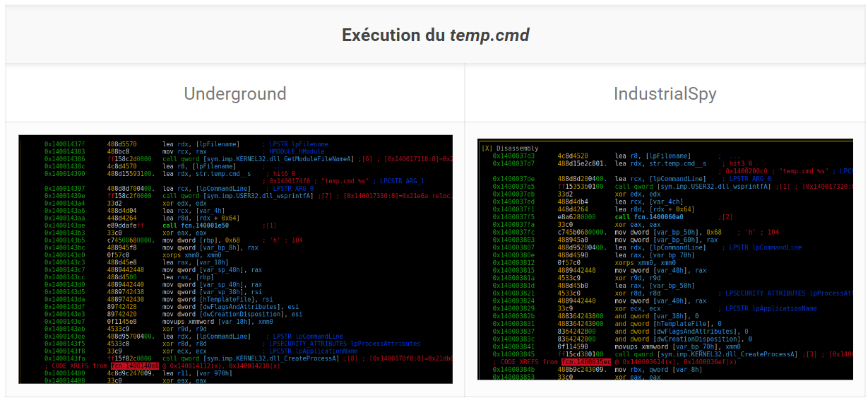868x403 pixels.
Task: Click 'mov dword [dwCreationDisposition], esi' line
Action: pos(232,314)
